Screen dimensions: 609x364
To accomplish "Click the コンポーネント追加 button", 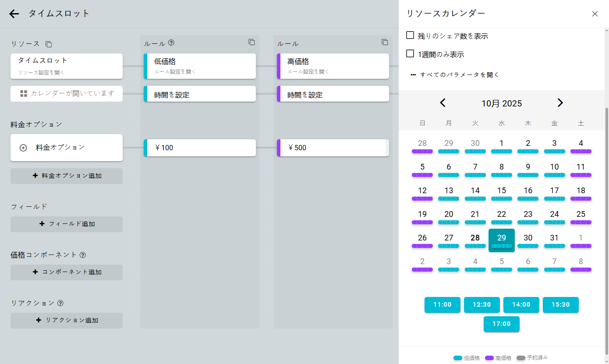I will [x=67, y=272].
